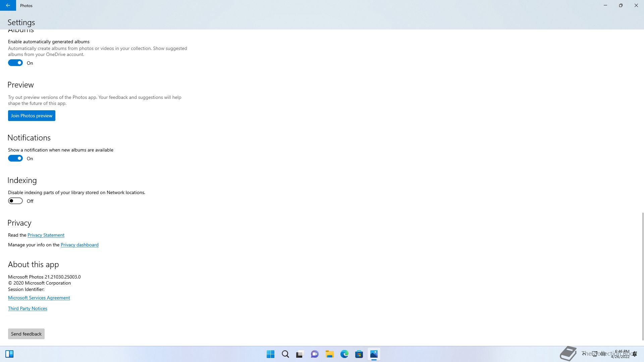
Task: Click the settings page vertical scrollbar
Action: tap(643, 277)
